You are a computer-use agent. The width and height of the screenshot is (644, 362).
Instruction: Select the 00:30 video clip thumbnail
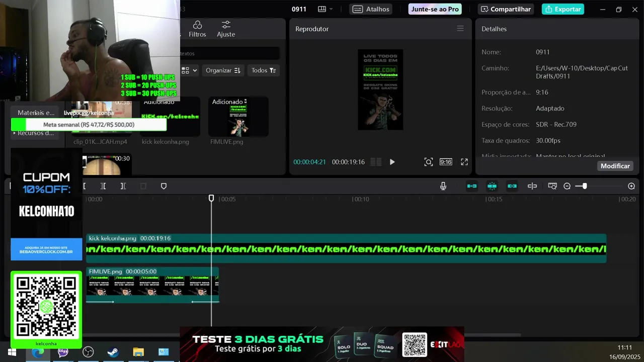107,165
